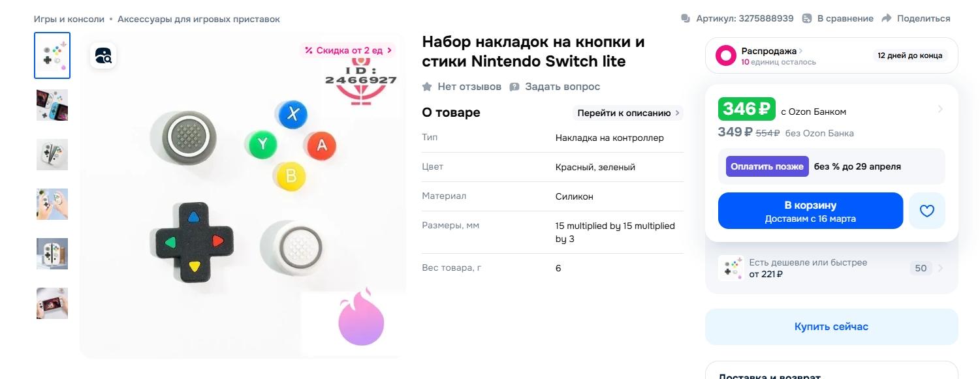The width and height of the screenshot is (980, 379).
Task: Open the pink Распродажа sale icon
Action: (x=726, y=55)
